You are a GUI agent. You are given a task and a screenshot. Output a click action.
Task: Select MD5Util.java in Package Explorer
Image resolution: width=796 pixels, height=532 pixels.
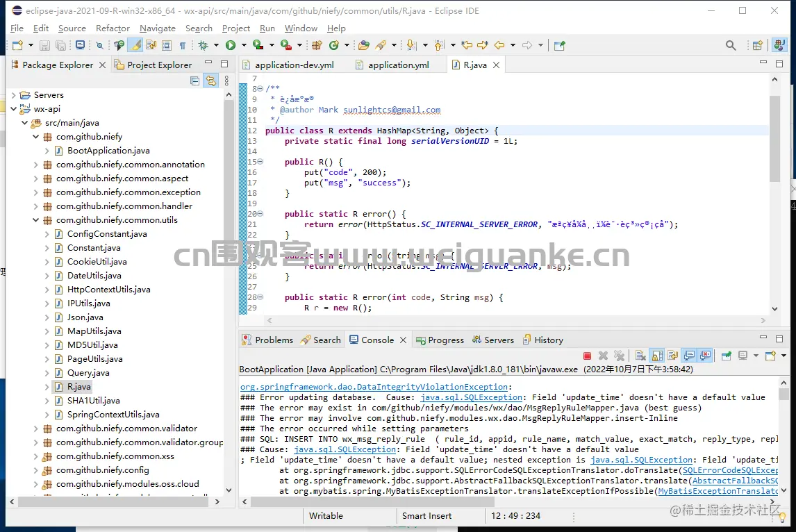pyautogui.click(x=92, y=345)
